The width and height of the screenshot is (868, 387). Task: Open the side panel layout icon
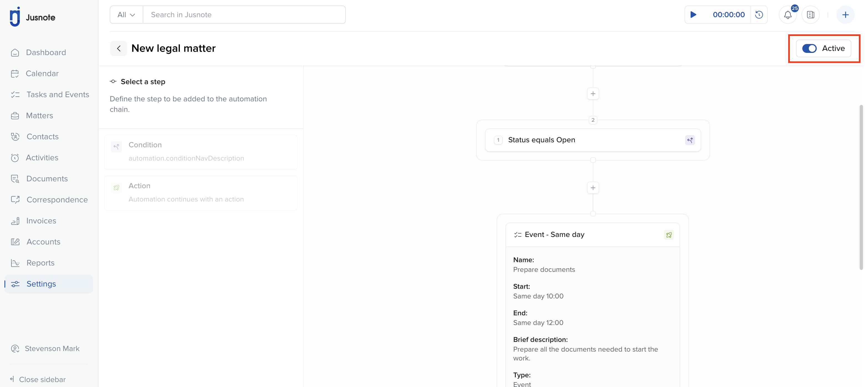tap(810, 15)
